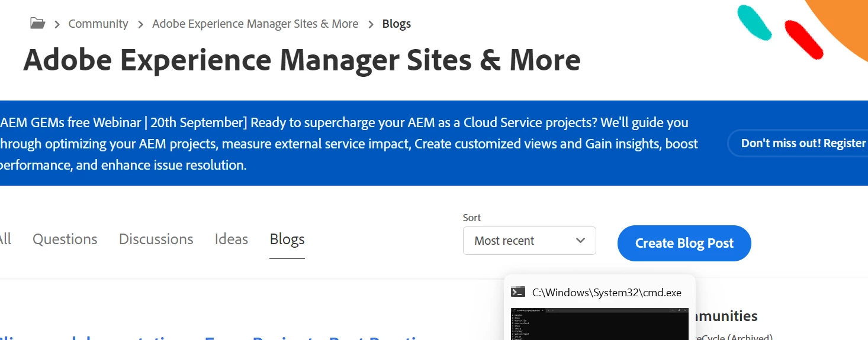Go to Community breadcrumb link
The image size is (868, 340).
pos(98,24)
